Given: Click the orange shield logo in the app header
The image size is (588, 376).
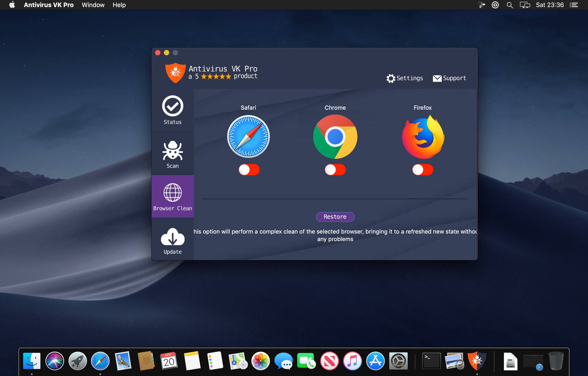Looking at the screenshot, I should (175, 73).
